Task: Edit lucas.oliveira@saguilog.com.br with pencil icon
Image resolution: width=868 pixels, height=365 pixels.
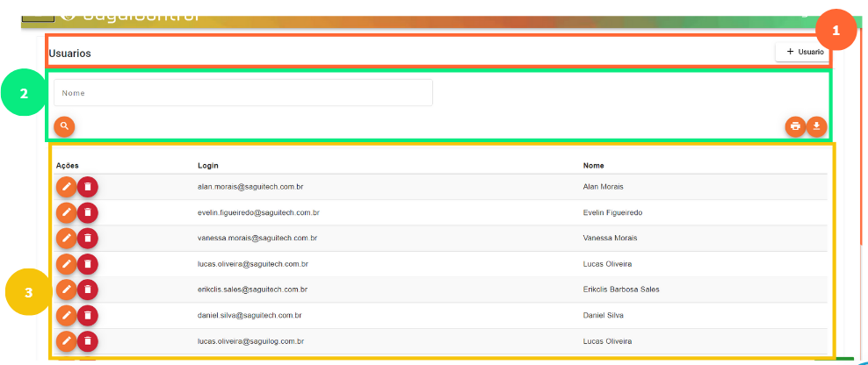Action: pyautogui.click(x=66, y=341)
